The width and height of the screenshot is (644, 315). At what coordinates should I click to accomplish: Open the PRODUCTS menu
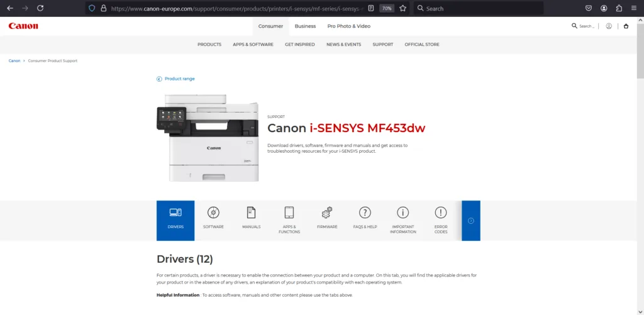tap(209, 45)
